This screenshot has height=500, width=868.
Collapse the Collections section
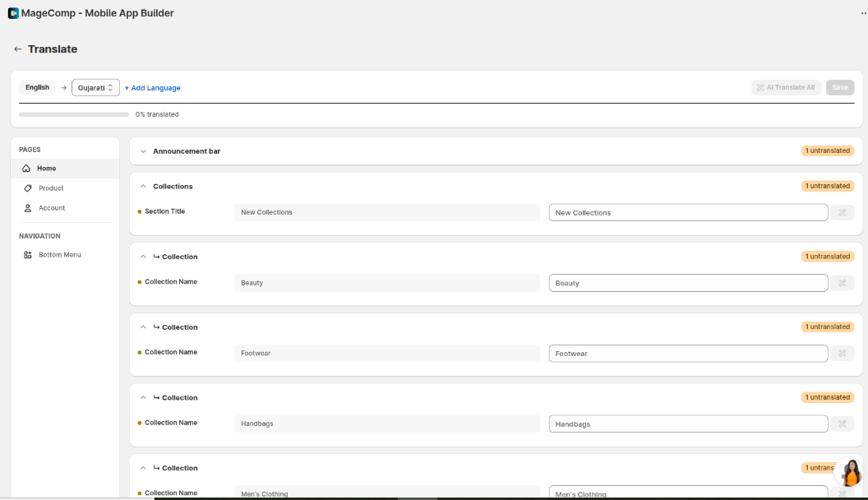click(143, 187)
